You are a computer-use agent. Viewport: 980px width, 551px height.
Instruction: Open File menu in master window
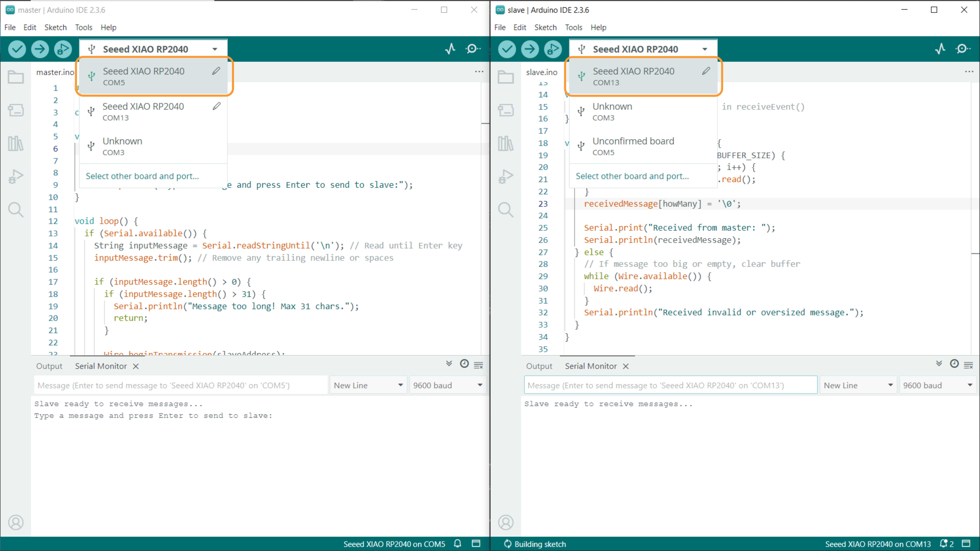coord(10,27)
